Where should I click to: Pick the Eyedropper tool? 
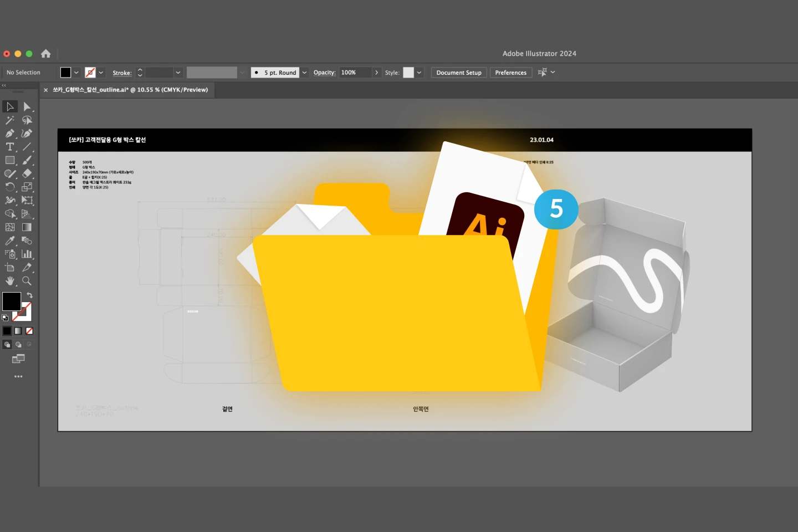click(10, 241)
